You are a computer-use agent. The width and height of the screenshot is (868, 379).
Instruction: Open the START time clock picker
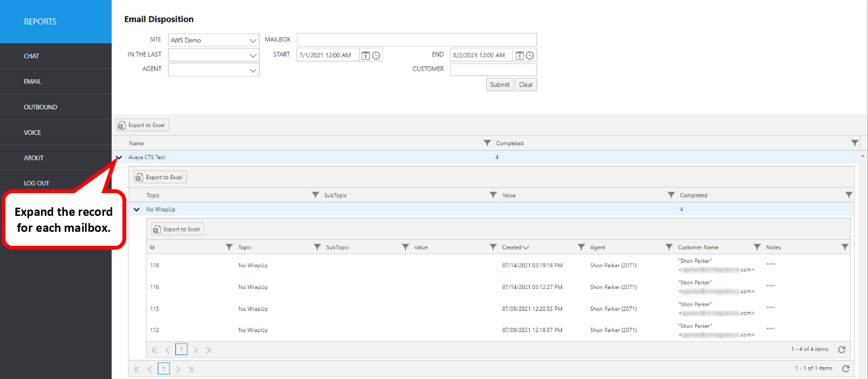click(376, 55)
